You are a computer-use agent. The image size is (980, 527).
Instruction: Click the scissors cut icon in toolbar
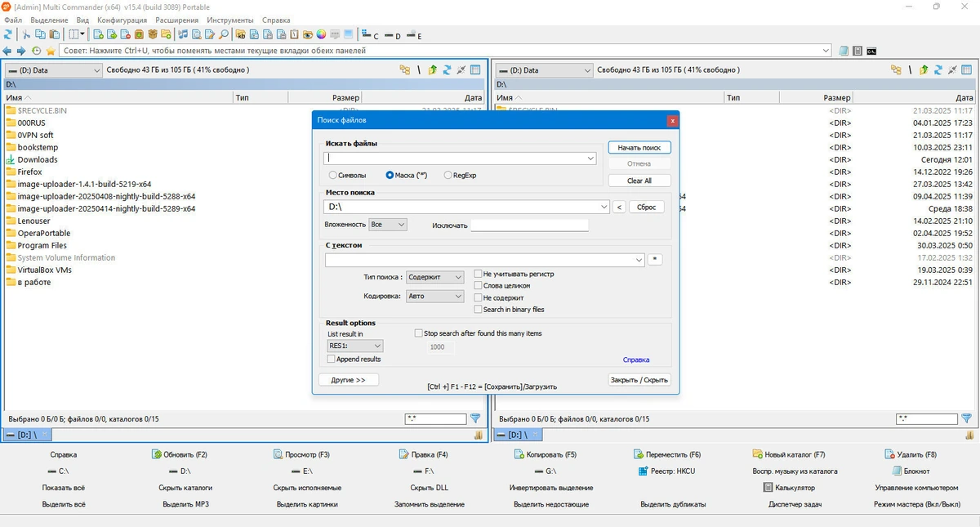(26, 34)
